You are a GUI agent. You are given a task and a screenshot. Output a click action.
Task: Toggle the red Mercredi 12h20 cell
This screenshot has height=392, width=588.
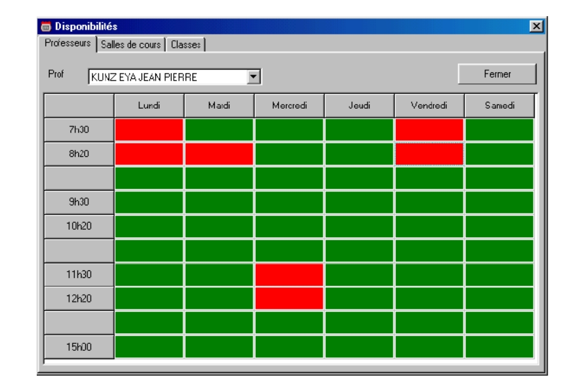pos(289,298)
